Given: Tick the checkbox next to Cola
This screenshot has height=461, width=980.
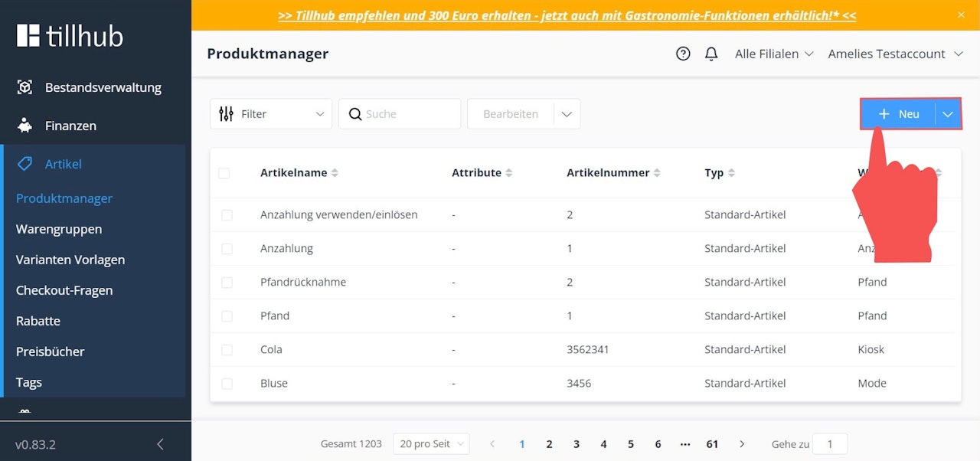Looking at the screenshot, I should [227, 349].
